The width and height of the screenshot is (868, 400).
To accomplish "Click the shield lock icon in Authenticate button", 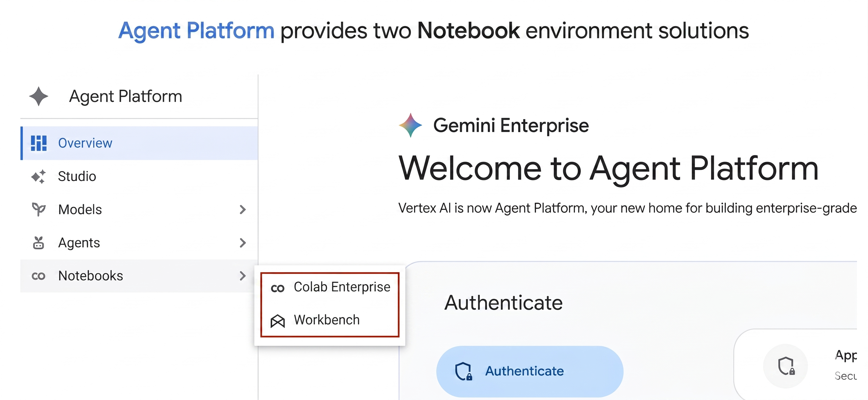I will click(x=464, y=371).
